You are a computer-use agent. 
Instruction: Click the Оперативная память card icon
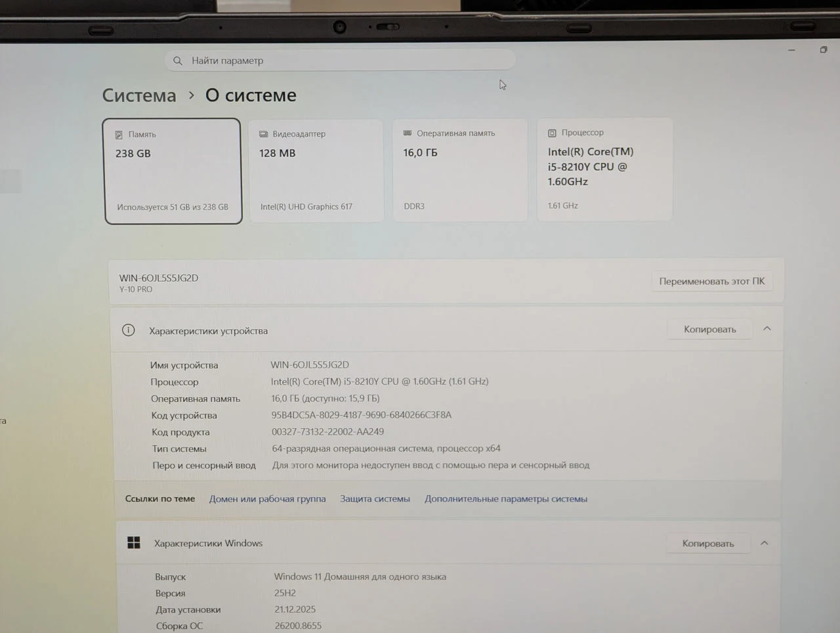(x=407, y=133)
